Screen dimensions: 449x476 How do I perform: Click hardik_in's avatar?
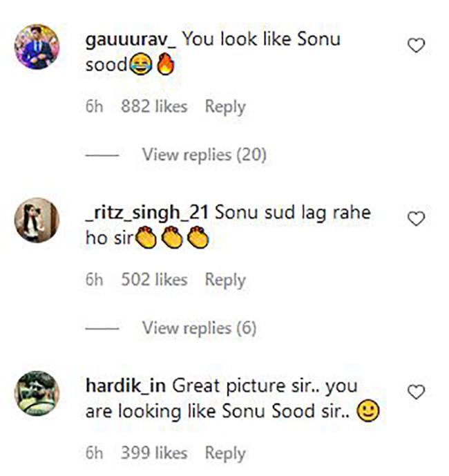pyautogui.click(x=37, y=393)
